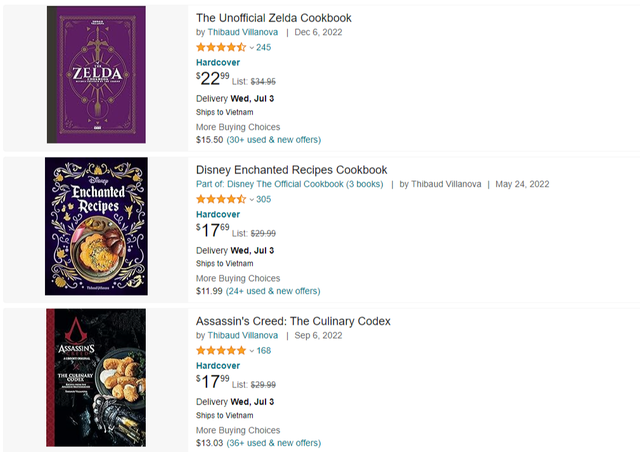640x452 pixels.
Task: Expand rating popover arrow beside 168
Action: pyautogui.click(x=252, y=351)
